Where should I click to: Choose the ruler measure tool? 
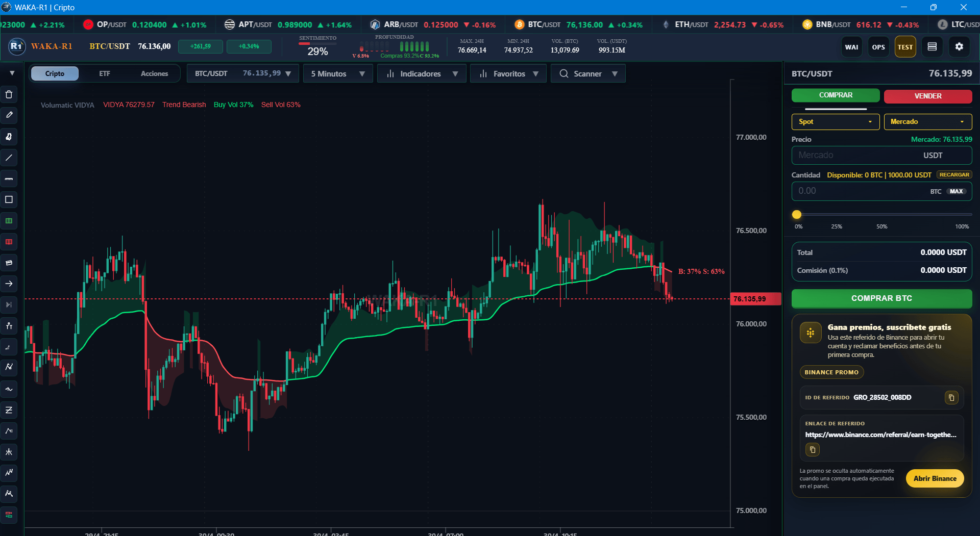pos(9,178)
